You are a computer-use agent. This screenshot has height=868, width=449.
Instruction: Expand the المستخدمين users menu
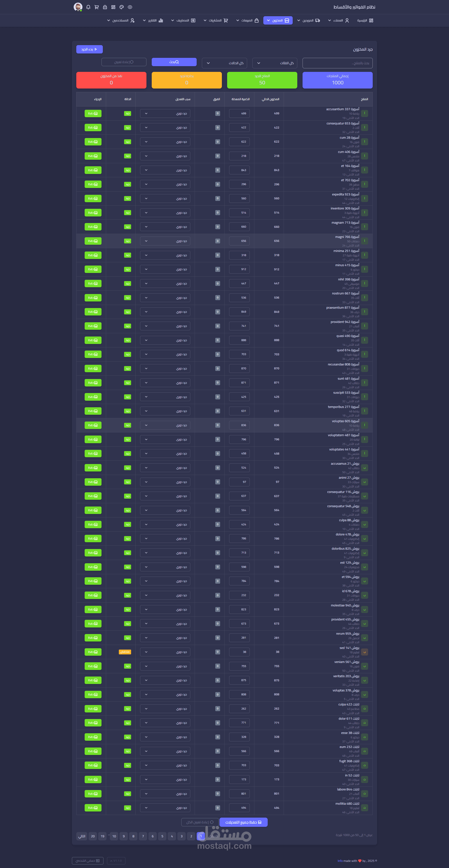[121, 21]
